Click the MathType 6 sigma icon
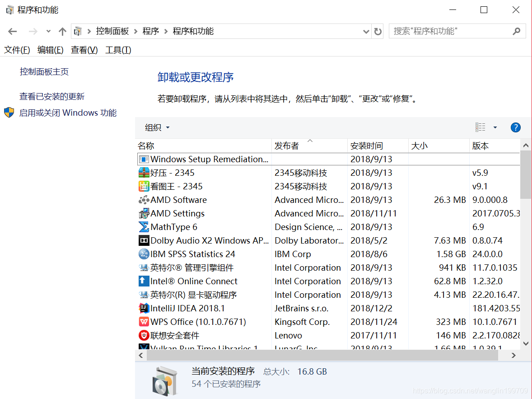 [x=144, y=227]
